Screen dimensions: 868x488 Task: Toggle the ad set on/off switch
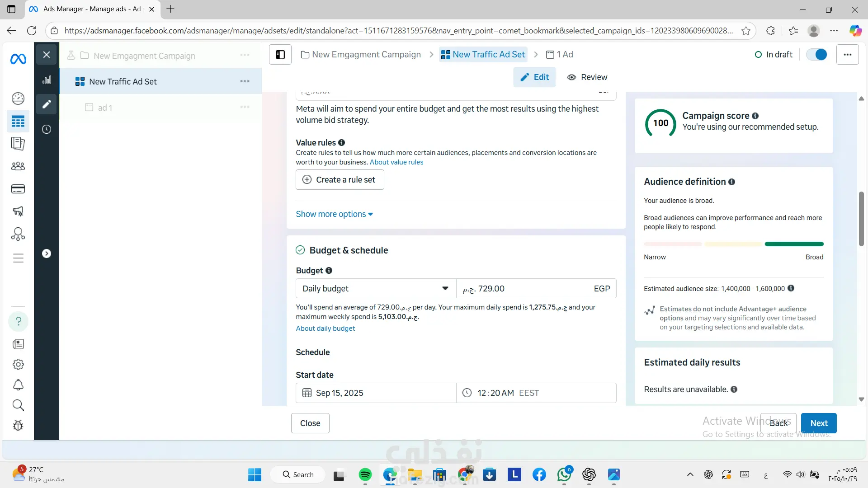click(x=816, y=55)
